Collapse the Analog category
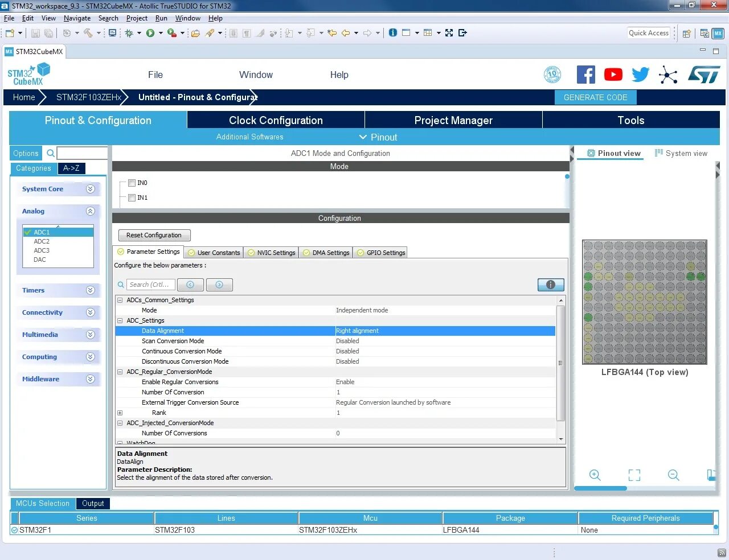729x560 pixels. coord(91,211)
